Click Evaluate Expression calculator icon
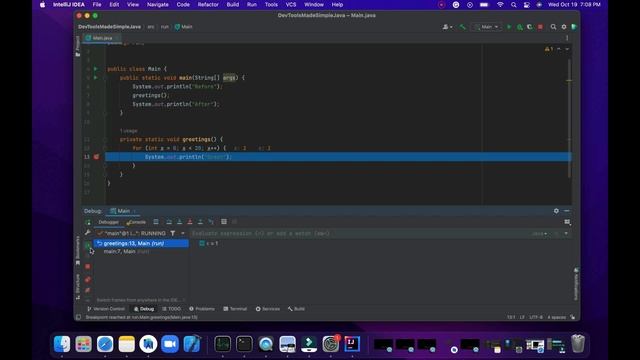Screen dimensions: 640x360 [x=224, y=222]
